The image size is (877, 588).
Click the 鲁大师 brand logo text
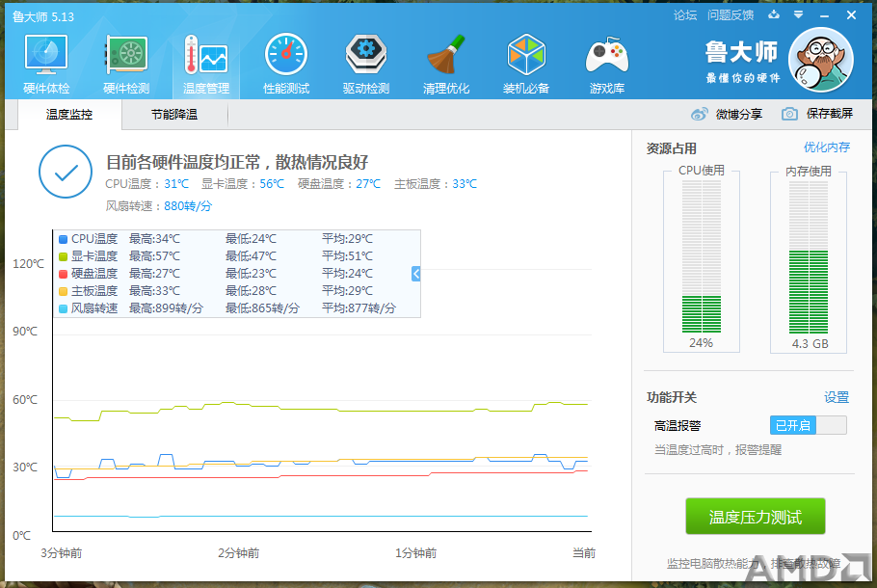pos(742,53)
